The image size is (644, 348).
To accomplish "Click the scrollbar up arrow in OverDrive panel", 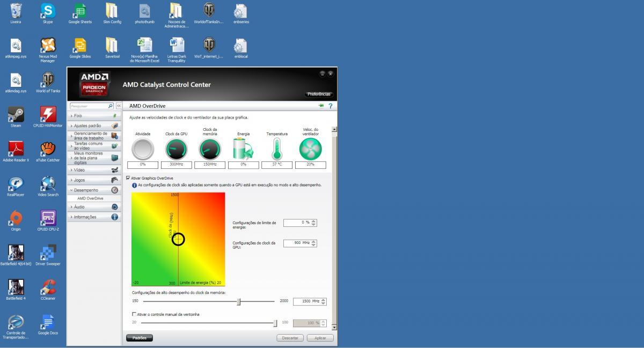I will [x=334, y=129].
